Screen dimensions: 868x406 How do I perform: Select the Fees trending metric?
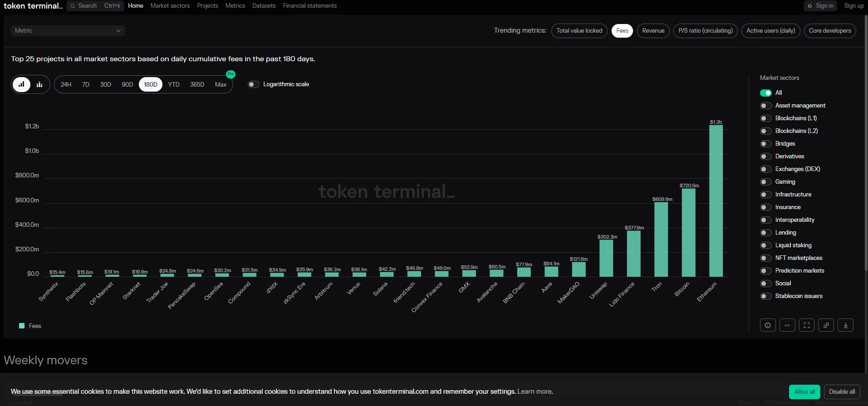tap(622, 31)
